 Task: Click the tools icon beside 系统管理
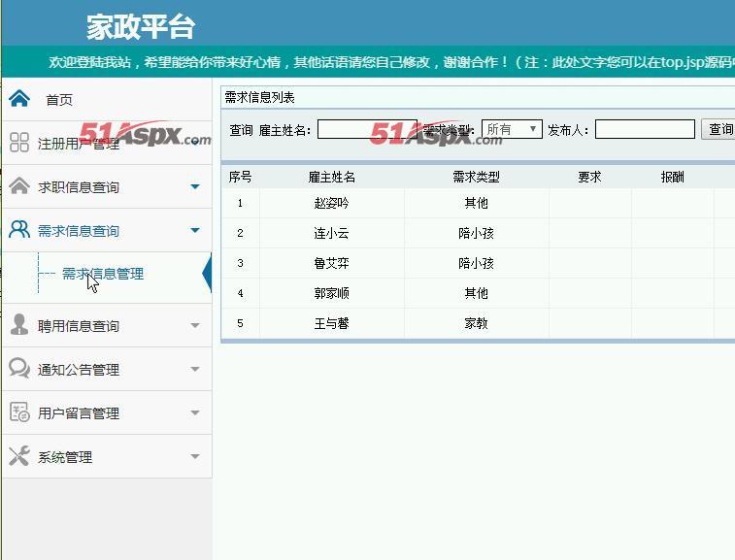pyautogui.click(x=19, y=455)
